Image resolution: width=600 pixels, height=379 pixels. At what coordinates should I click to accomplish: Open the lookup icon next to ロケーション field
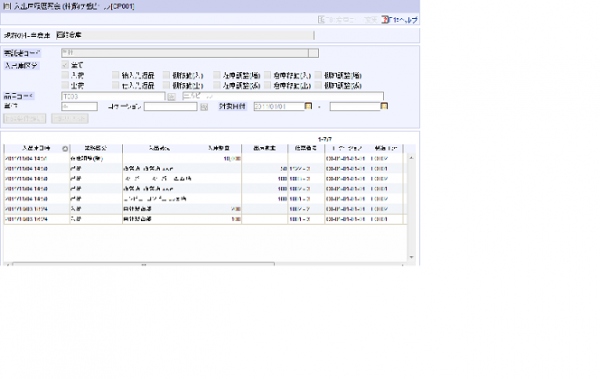[x=204, y=107]
